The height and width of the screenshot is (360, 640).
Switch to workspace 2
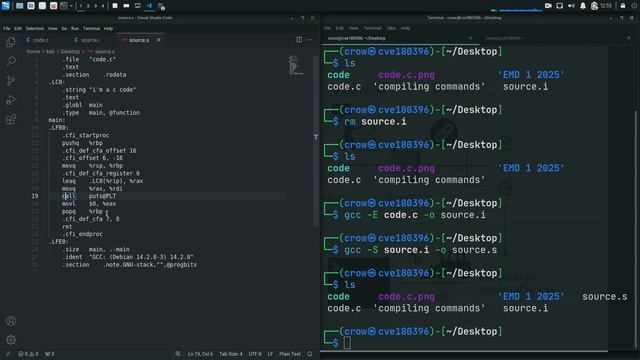[88, 6]
